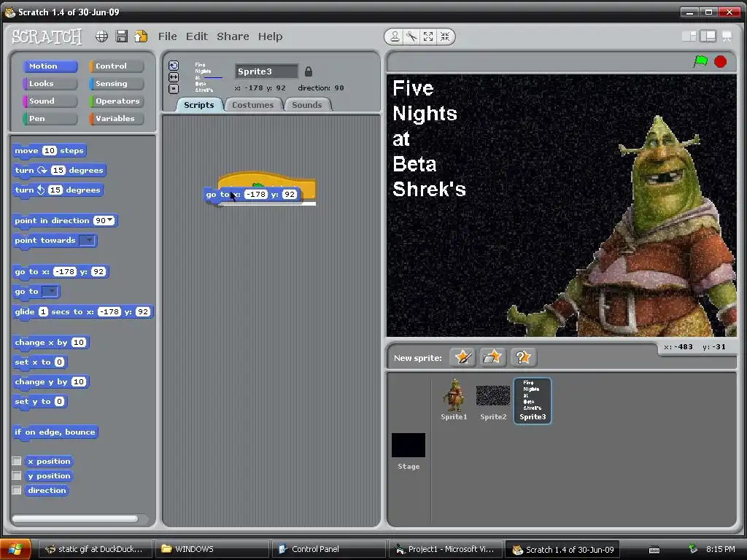Screen dimensions: 747x560
Task: Click the sprite name field Sprite3
Action: click(266, 71)
